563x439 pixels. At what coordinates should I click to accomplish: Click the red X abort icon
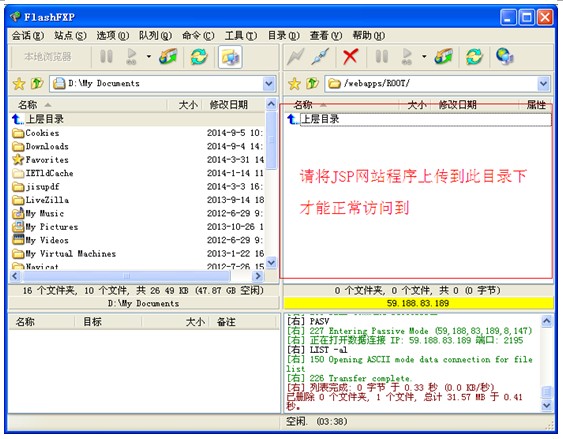(350, 57)
